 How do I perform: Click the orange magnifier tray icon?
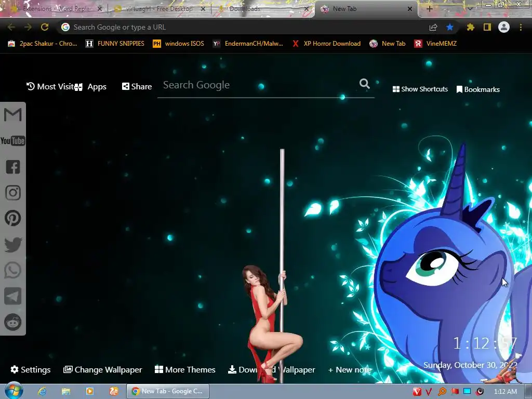pyautogui.click(x=442, y=392)
